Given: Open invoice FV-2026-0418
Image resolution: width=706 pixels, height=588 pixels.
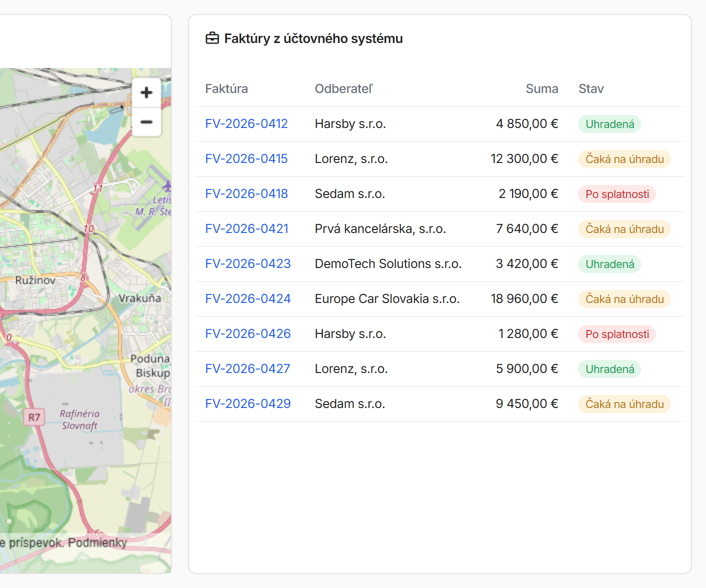Looking at the screenshot, I should [246, 194].
